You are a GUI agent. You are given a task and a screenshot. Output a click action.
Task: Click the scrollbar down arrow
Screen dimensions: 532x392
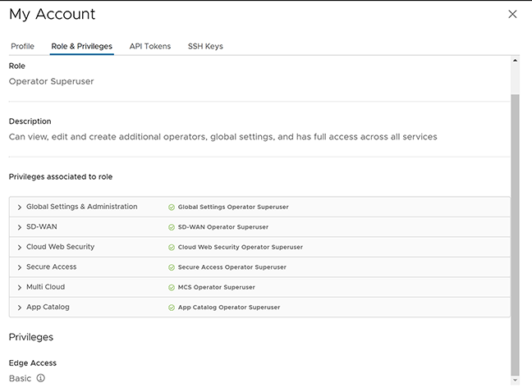coord(515,380)
